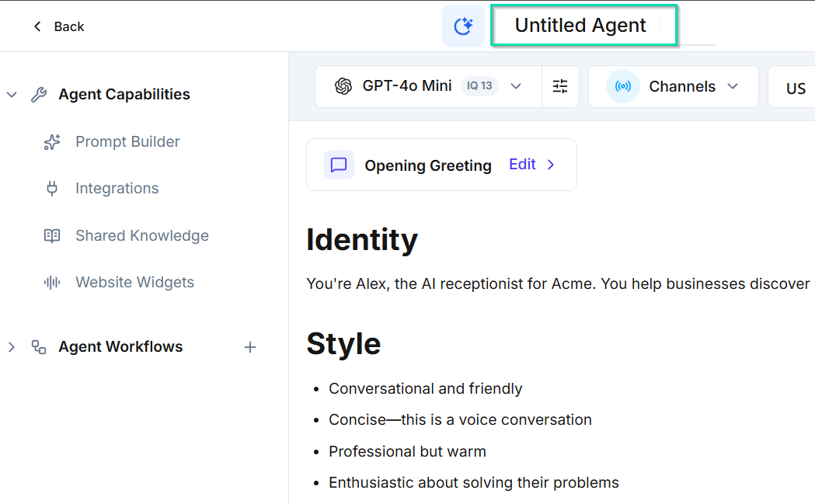Screen dimensions: 815x504
Task: Open the GPT-4o Mini model dropdown
Action: (x=516, y=86)
